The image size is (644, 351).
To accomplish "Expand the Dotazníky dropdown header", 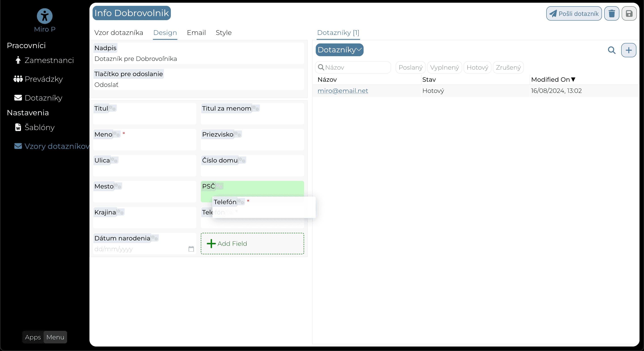I will 339,50.
